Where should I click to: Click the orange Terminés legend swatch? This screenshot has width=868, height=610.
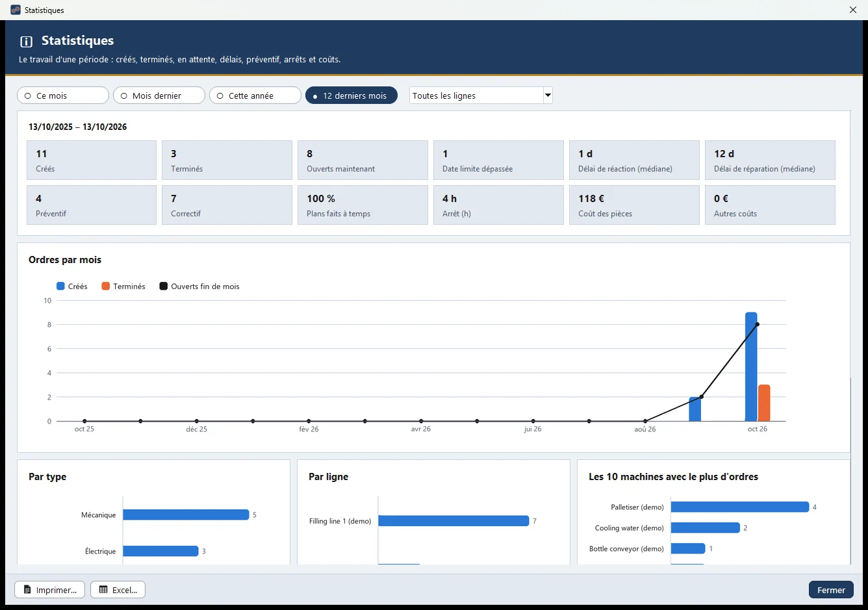point(106,286)
